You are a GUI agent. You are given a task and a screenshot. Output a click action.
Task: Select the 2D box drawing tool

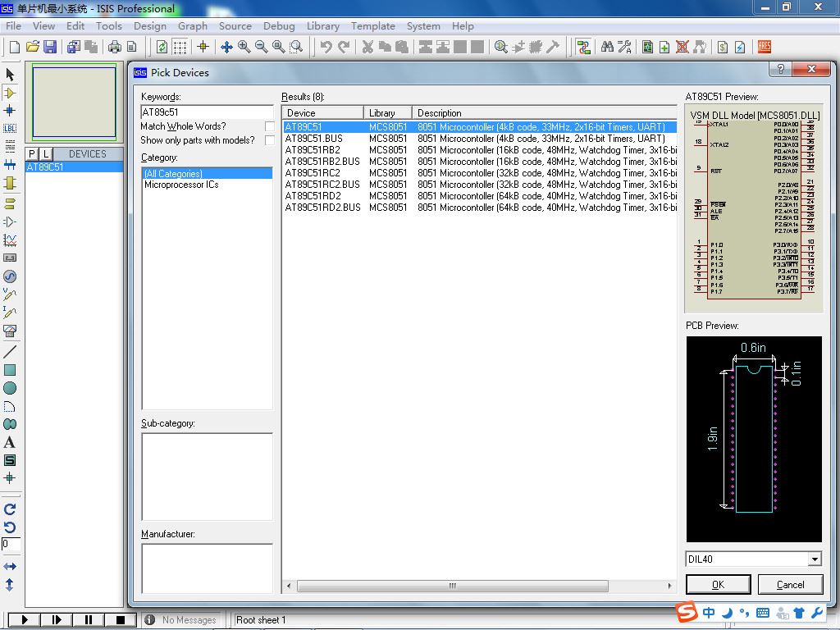[x=10, y=370]
